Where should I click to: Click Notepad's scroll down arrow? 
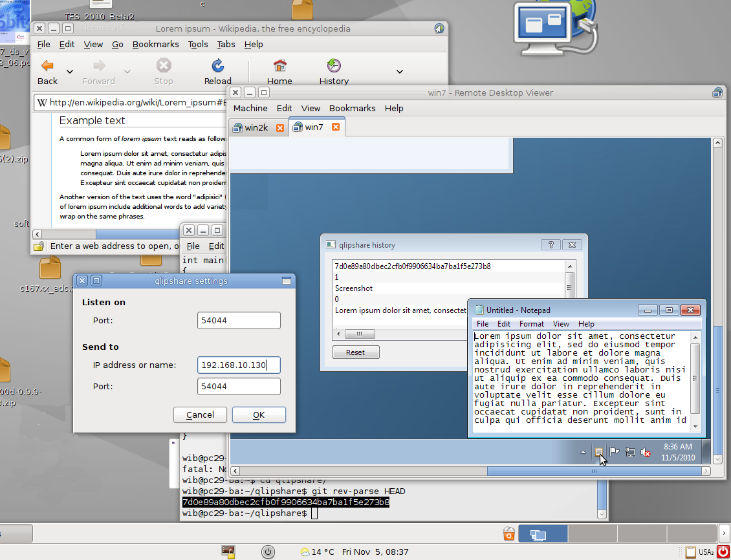click(695, 427)
